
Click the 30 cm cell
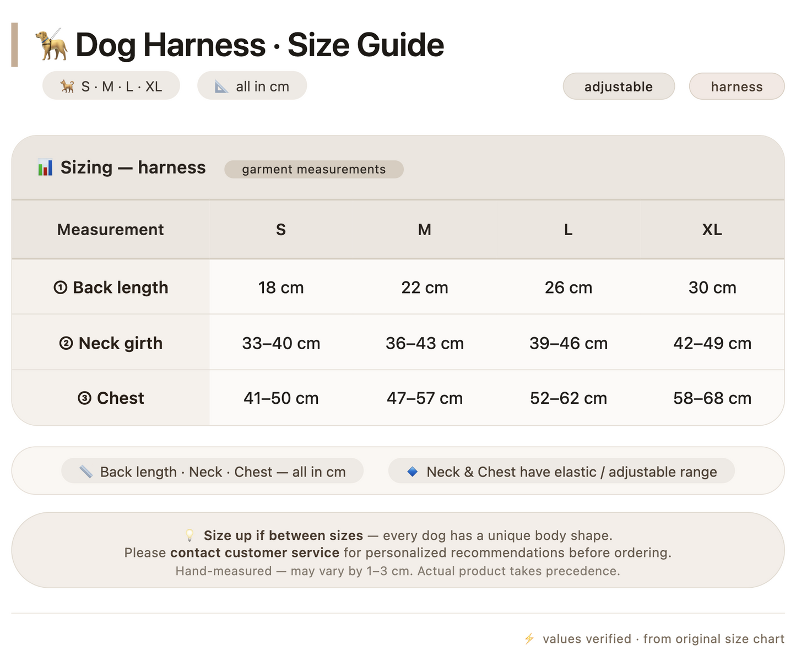pos(712,287)
